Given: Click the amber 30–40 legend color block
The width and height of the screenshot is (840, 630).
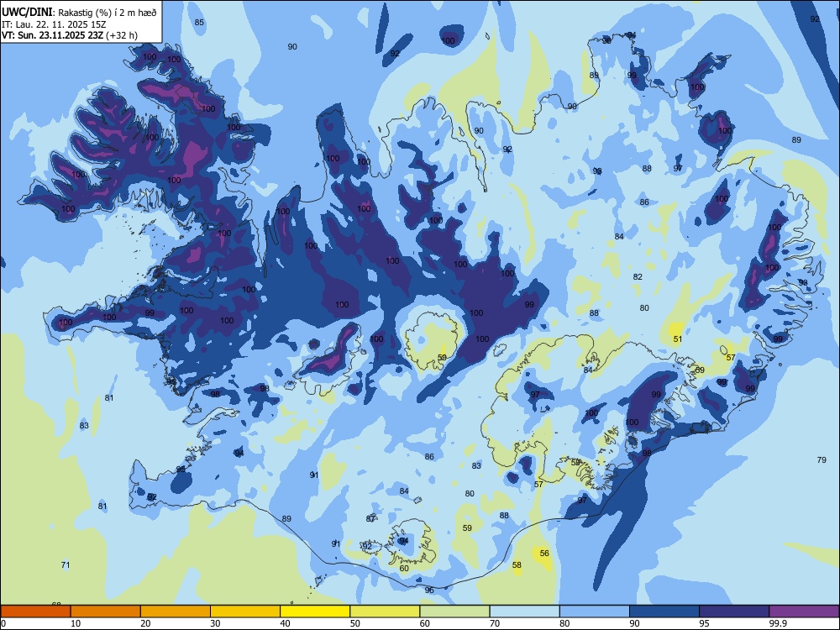Looking at the screenshot, I should 245,612.
